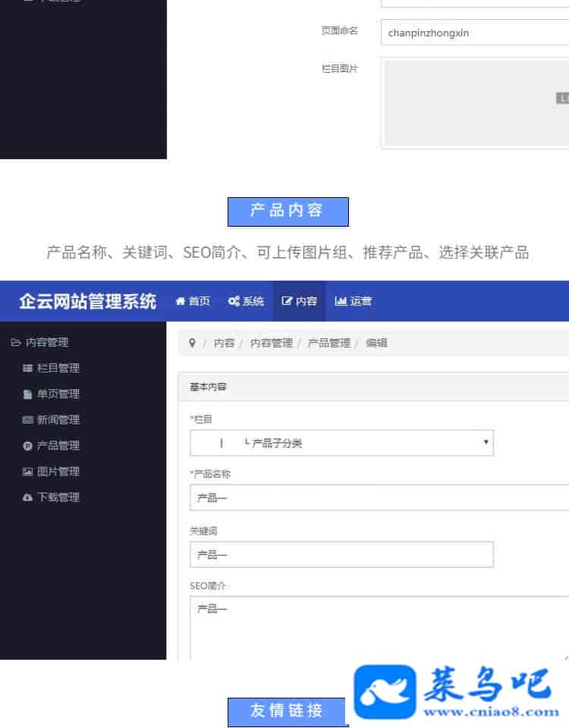The width and height of the screenshot is (569, 728).
Task: Click the 基本内容 panel header
Action: (x=374, y=387)
